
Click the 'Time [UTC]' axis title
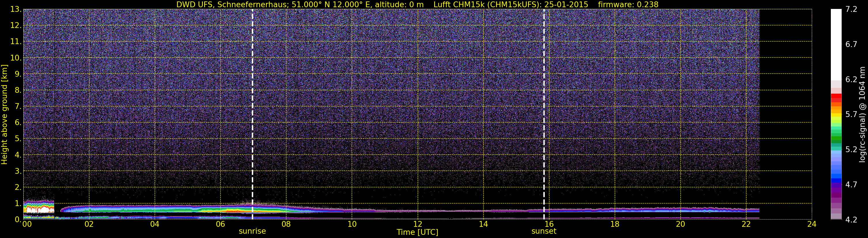tap(417, 232)
